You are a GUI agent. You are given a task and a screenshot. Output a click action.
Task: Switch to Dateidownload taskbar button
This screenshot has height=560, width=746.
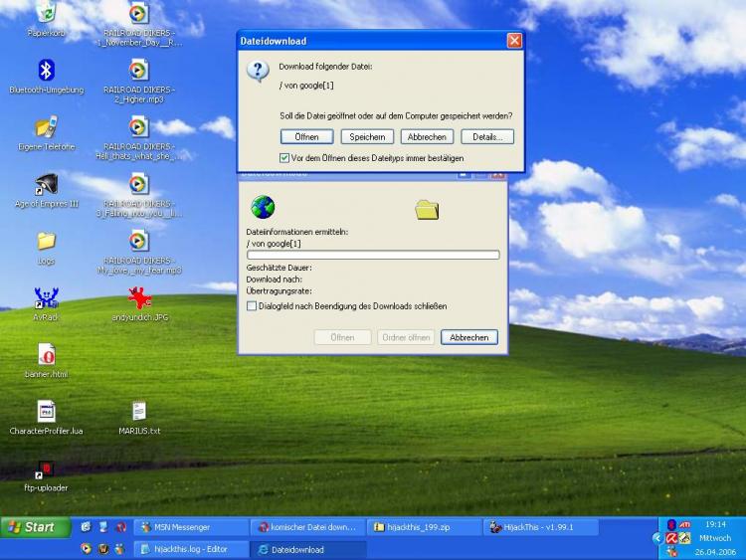point(307,549)
